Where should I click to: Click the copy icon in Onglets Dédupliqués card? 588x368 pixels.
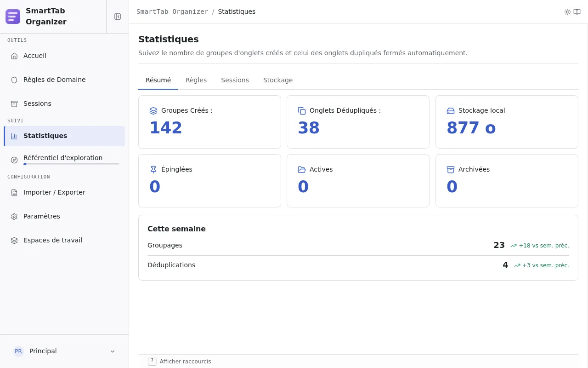[x=302, y=111]
